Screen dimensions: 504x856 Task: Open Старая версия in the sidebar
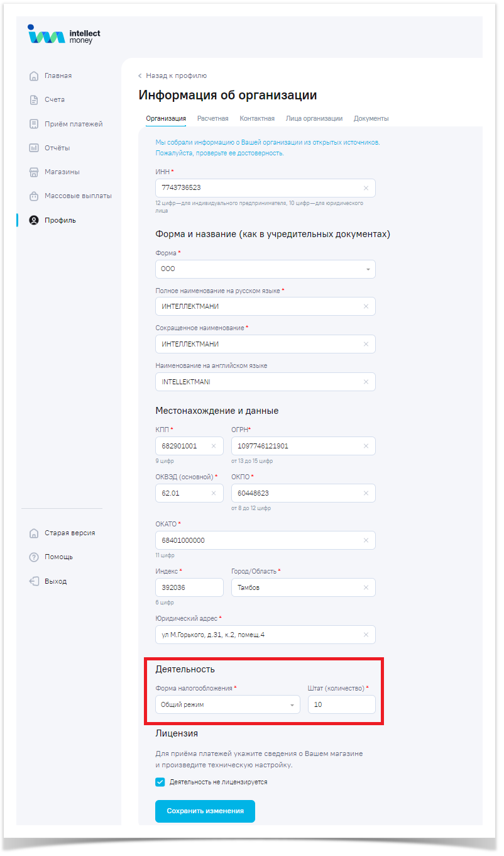(69, 533)
